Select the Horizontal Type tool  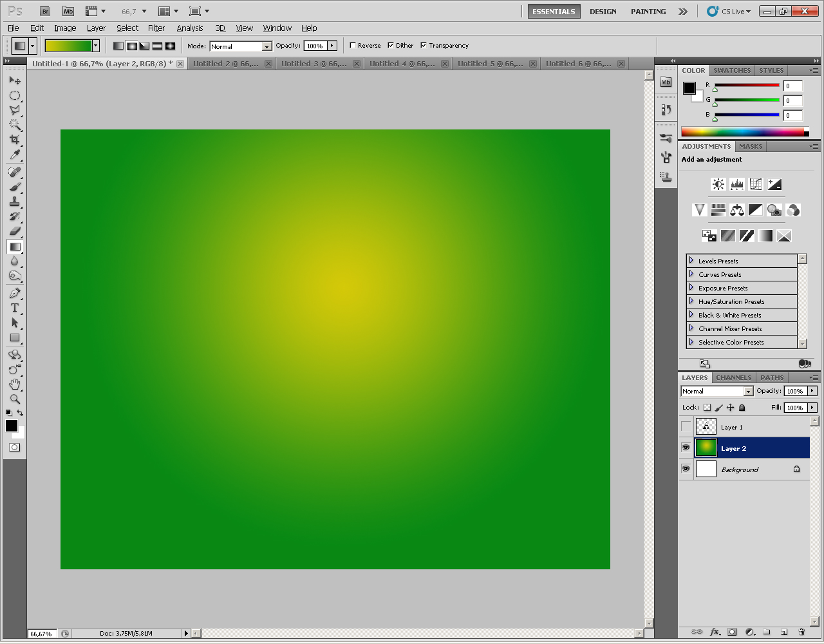[15, 308]
